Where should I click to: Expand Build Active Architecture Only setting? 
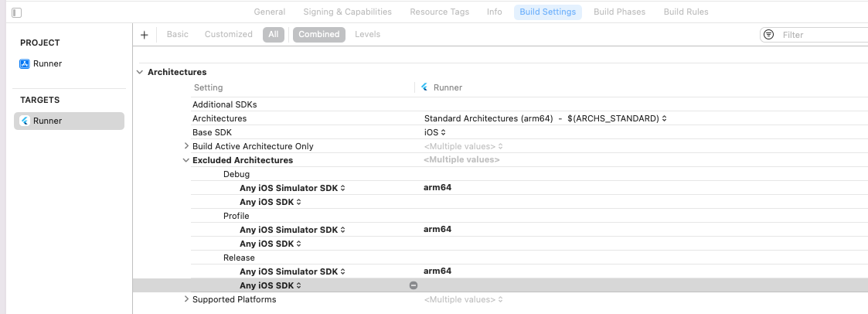[186, 146]
